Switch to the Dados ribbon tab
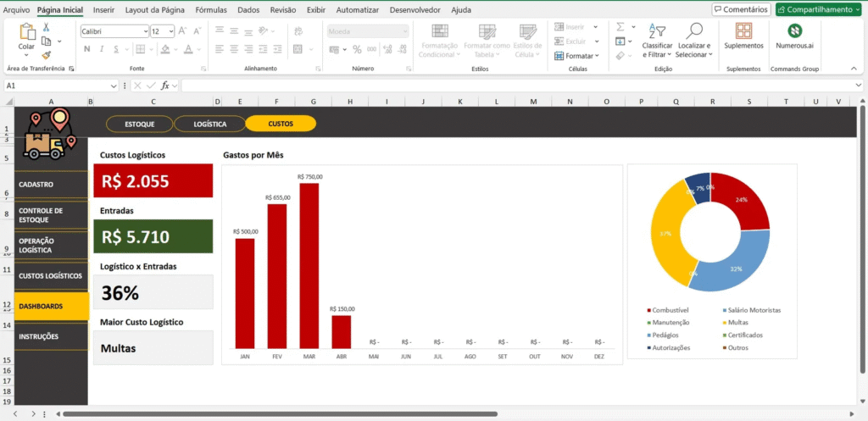 pyautogui.click(x=248, y=10)
